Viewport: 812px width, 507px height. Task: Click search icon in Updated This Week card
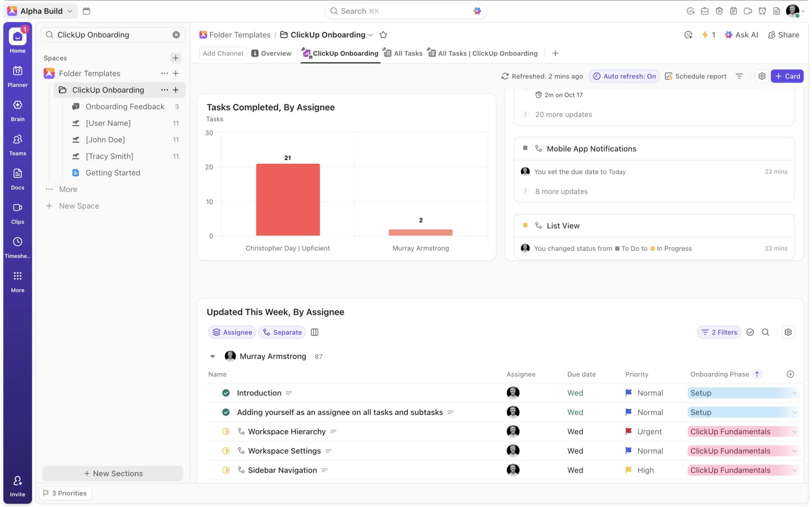point(765,332)
